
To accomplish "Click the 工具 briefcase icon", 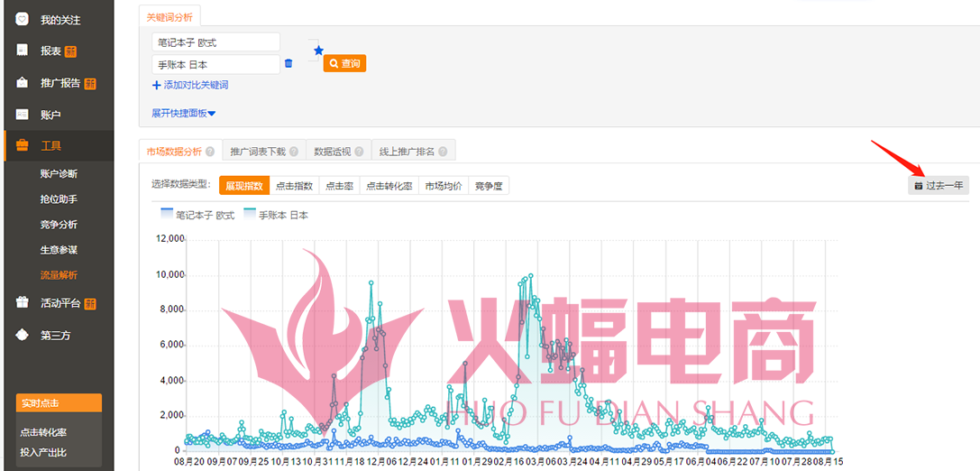I will coord(23,146).
